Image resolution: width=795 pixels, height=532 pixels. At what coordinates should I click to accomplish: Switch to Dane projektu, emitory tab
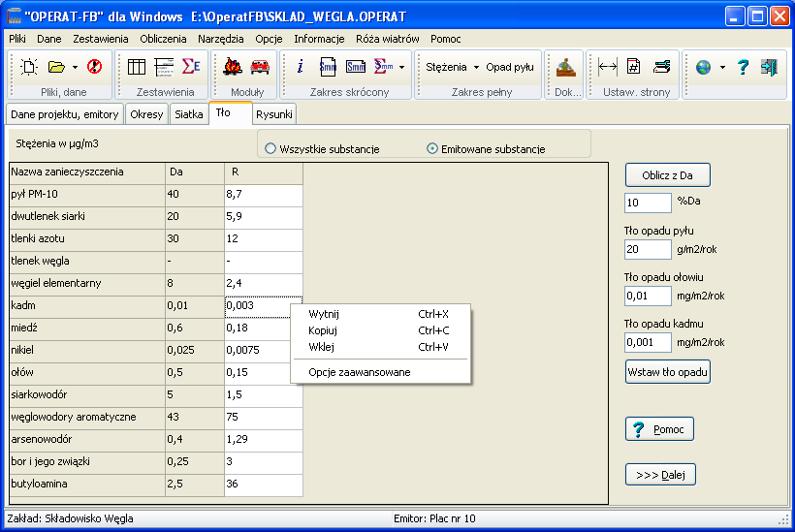64,114
